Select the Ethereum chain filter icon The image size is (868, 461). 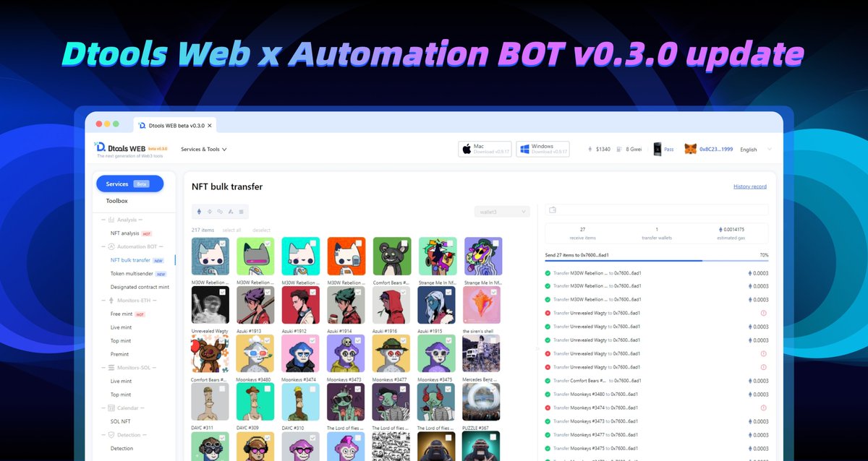pos(200,212)
